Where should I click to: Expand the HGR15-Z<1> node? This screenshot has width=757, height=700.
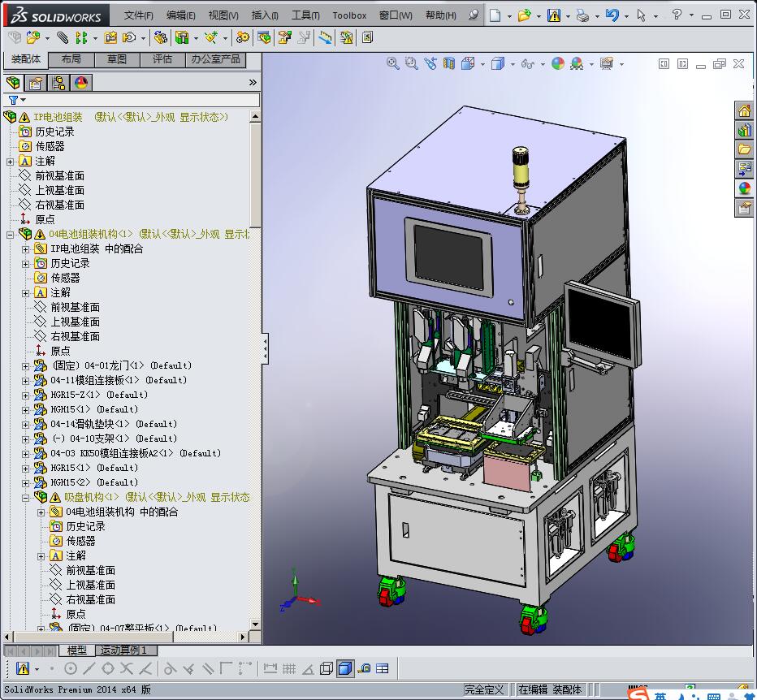pyautogui.click(x=26, y=395)
